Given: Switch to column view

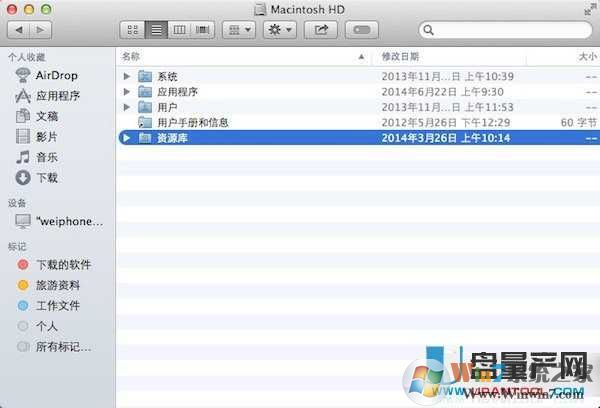Looking at the screenshot, I should pos(179,30).
